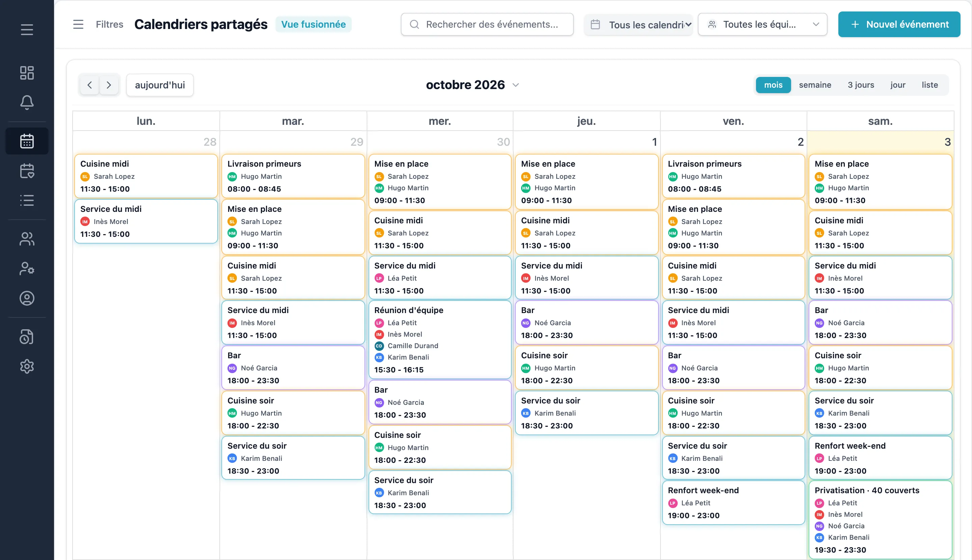Image resolution: width=972 pixels, height=560 pixels.
Task: Open the calendar-with-heart icon
Action: [27, 171]
